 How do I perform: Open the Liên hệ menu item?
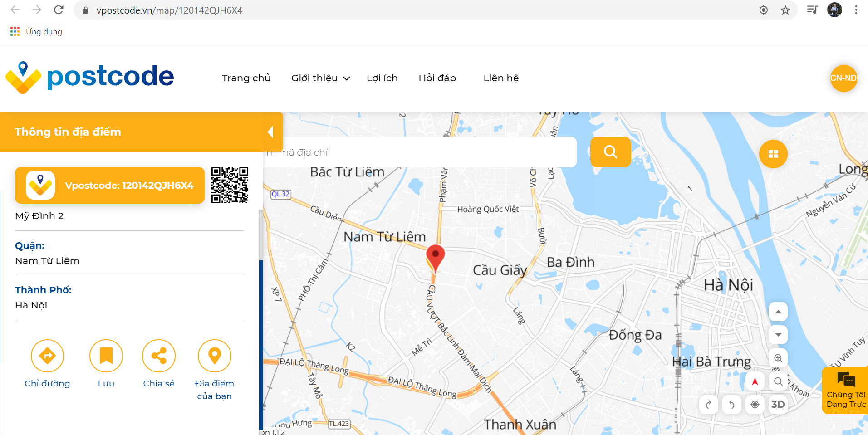pos(501,78)
